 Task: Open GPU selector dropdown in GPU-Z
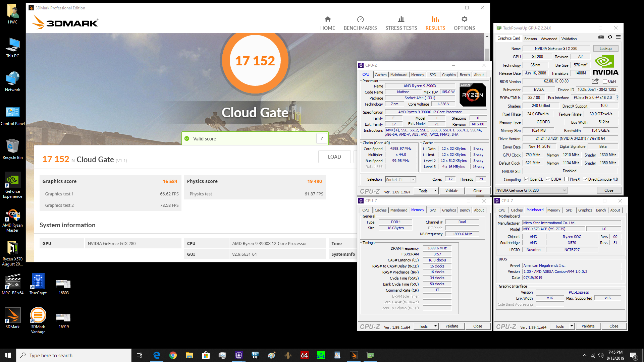pos(531,190)
